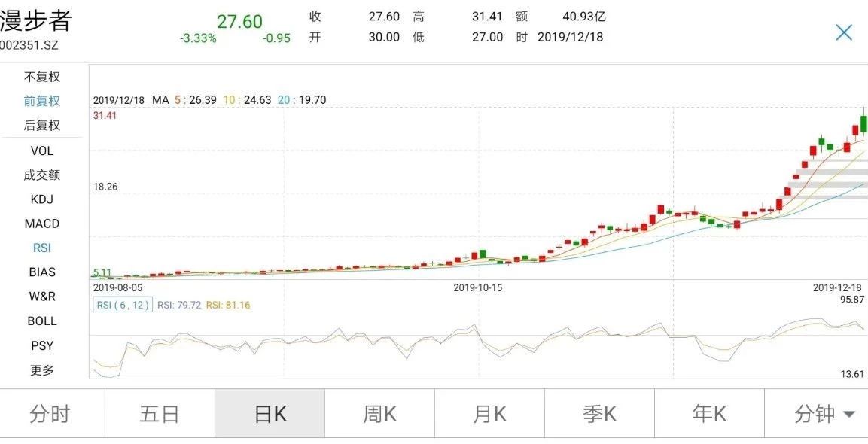Screen dimensions: 868x444
Task: Switch to 年K tab
Action: click(709, 414)
